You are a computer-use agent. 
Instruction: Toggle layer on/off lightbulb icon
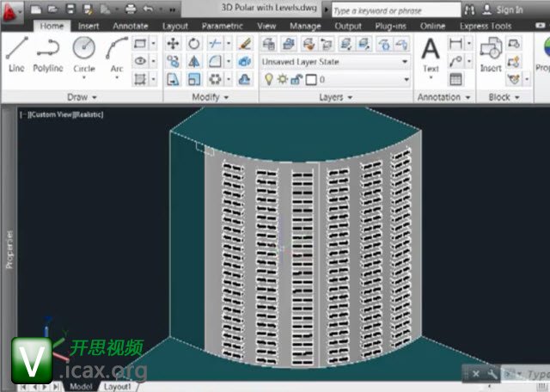[269, 79]
